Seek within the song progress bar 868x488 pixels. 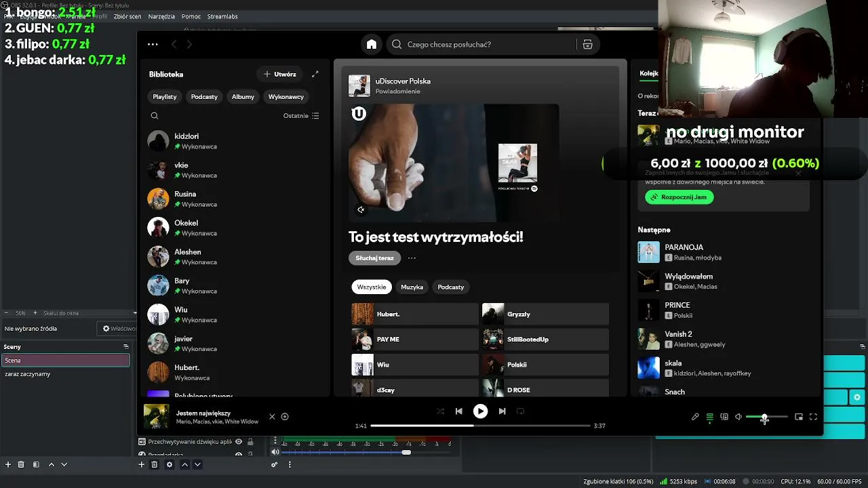pyautogui.click(x=480, y=426)
